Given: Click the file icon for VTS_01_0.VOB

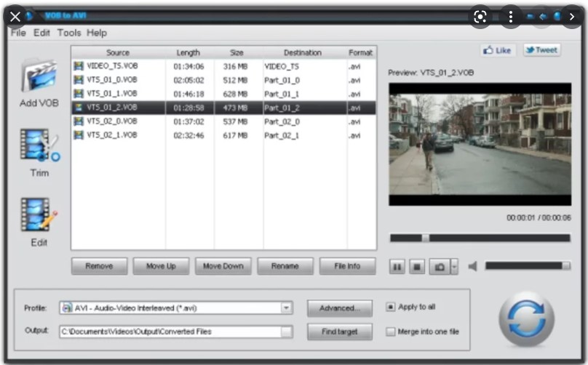Looking at the screenshot, I should point(79,80).
